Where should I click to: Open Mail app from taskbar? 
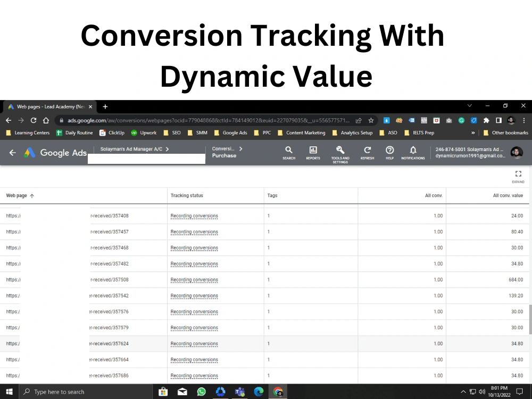pos(182,392)
